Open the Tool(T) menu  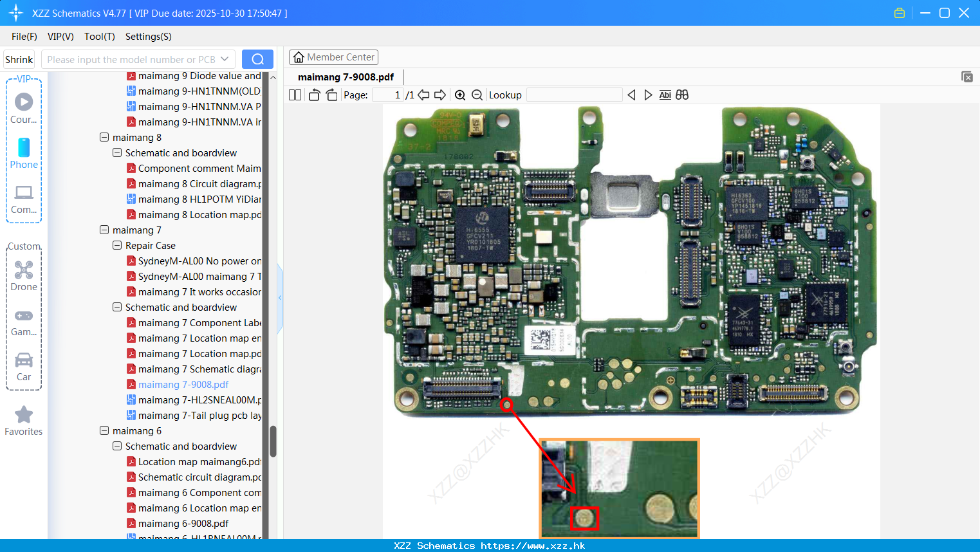pos(100,37)
